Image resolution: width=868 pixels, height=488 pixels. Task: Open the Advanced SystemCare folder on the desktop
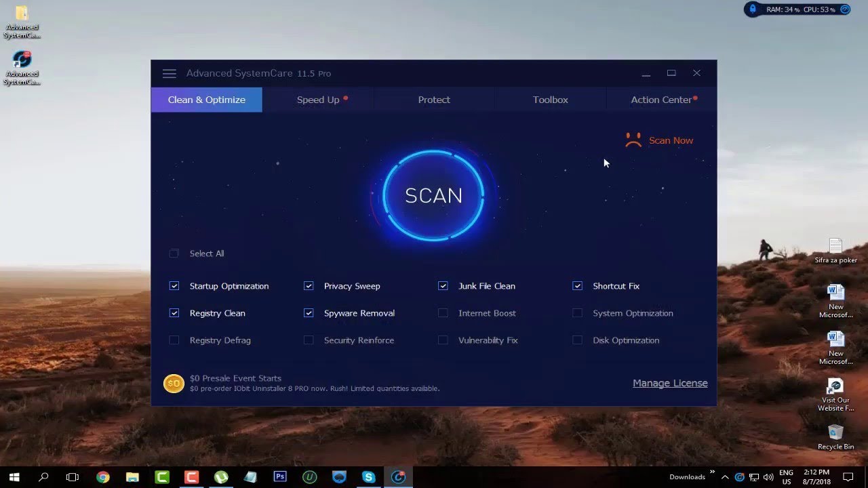click(22, 22)
